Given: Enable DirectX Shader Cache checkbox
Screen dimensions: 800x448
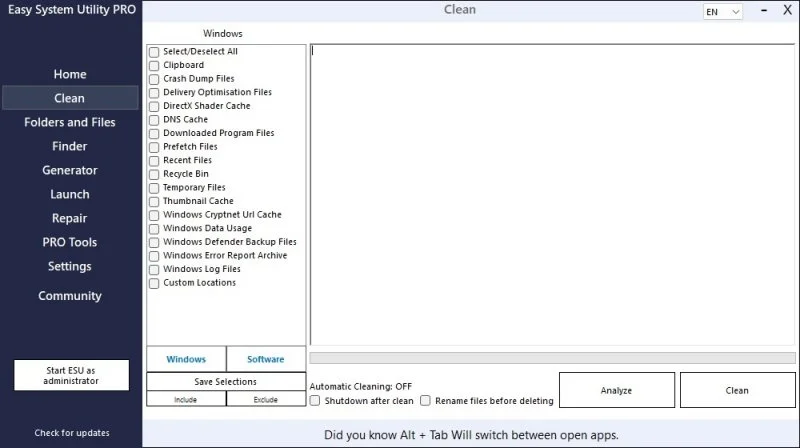Looking at the screenshot, I should click(x=154, y=106).
